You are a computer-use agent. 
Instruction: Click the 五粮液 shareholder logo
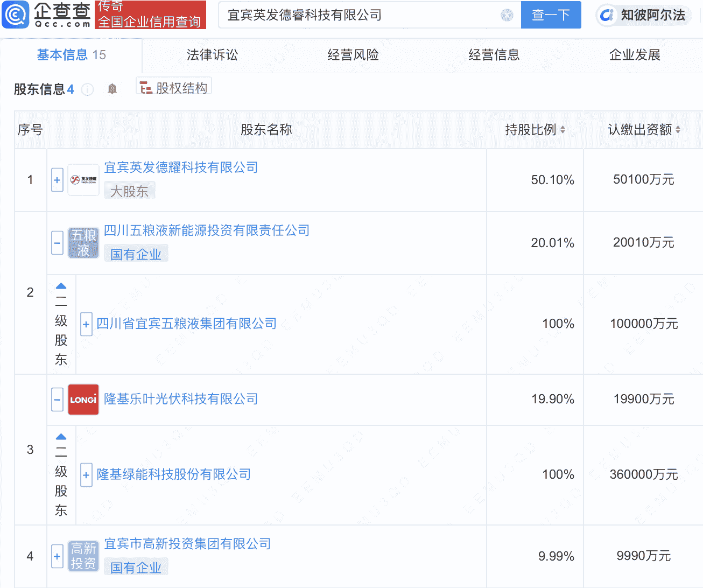pyautogui.click(x=83, y=243)
